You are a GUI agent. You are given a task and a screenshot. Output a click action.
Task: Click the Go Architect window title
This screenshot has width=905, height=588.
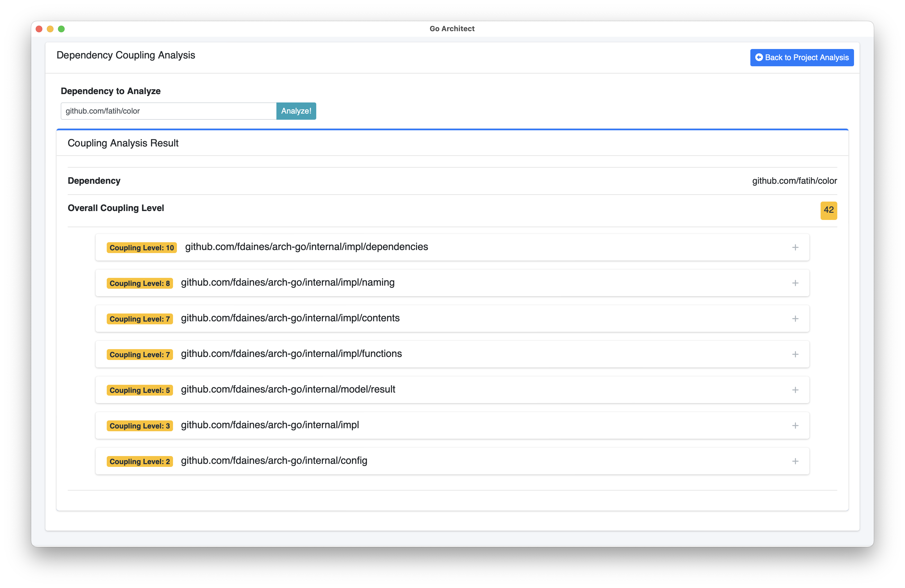click(x=452, y=28)
